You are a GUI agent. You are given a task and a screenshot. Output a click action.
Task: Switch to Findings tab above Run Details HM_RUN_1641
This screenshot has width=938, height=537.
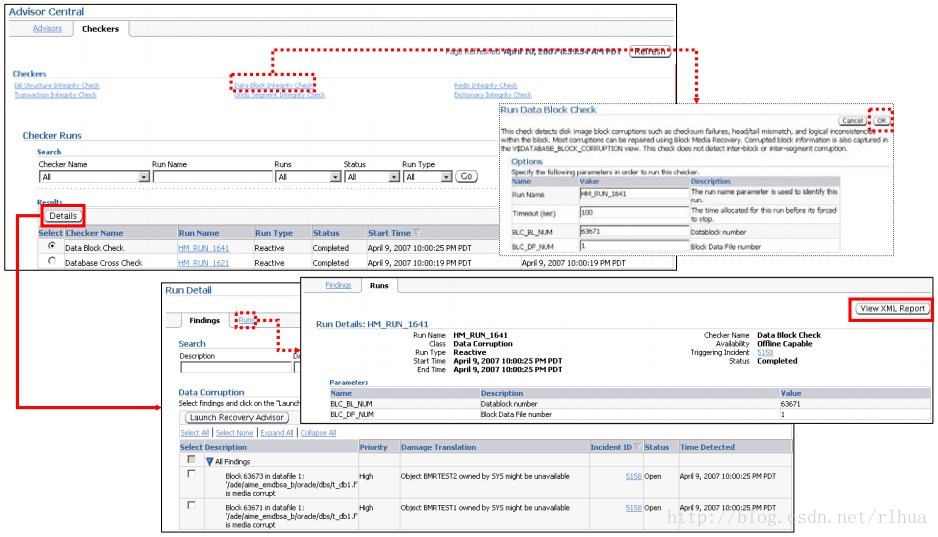click(x=338, y=285)
